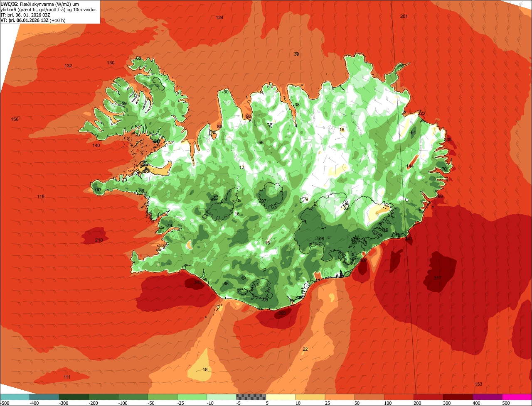Click the -106 value on Vatnajökull glacier
This screenshot has height=406, width=532.
tap(320, 239)
